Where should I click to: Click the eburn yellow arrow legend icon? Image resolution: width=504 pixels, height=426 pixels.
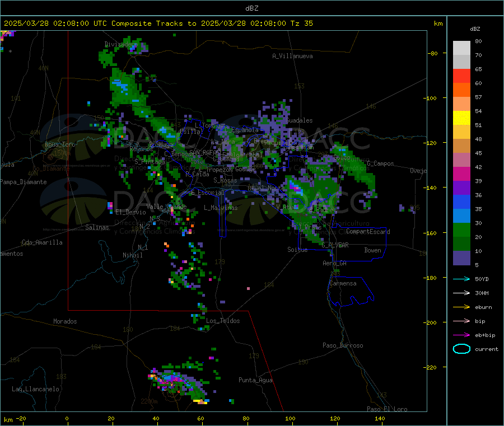click(461, 307)
